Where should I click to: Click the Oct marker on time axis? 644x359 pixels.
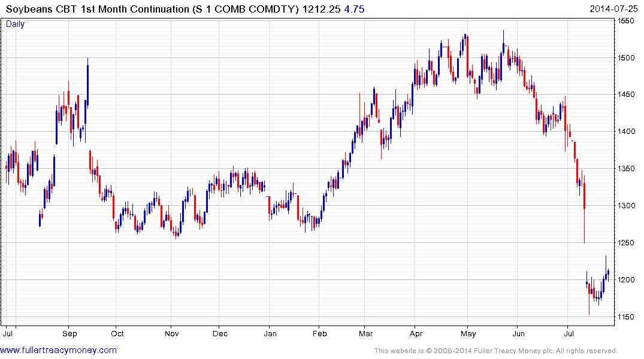tap(117, 333)
